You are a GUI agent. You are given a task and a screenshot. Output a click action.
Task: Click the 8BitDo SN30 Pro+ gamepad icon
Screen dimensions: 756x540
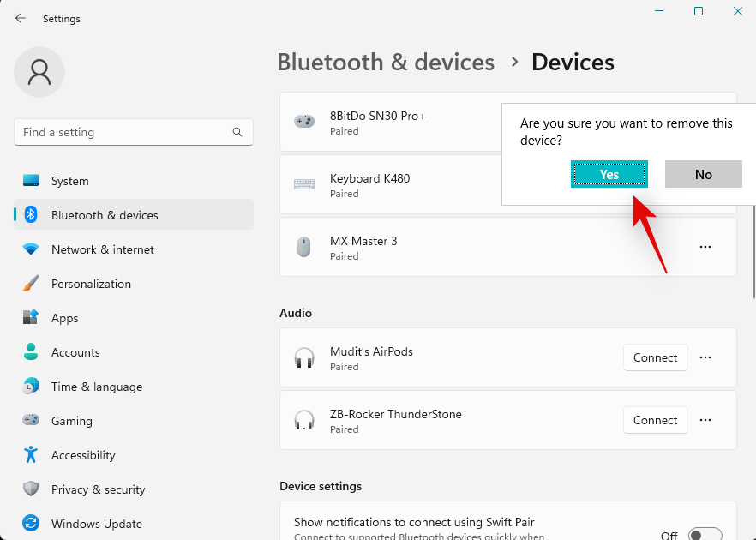click(x=303, y=123)
